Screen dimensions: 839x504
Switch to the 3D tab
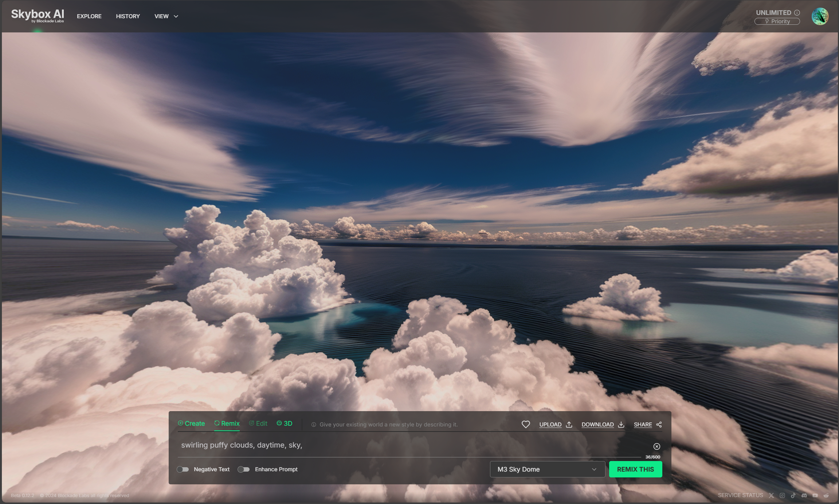coord(285,424)
